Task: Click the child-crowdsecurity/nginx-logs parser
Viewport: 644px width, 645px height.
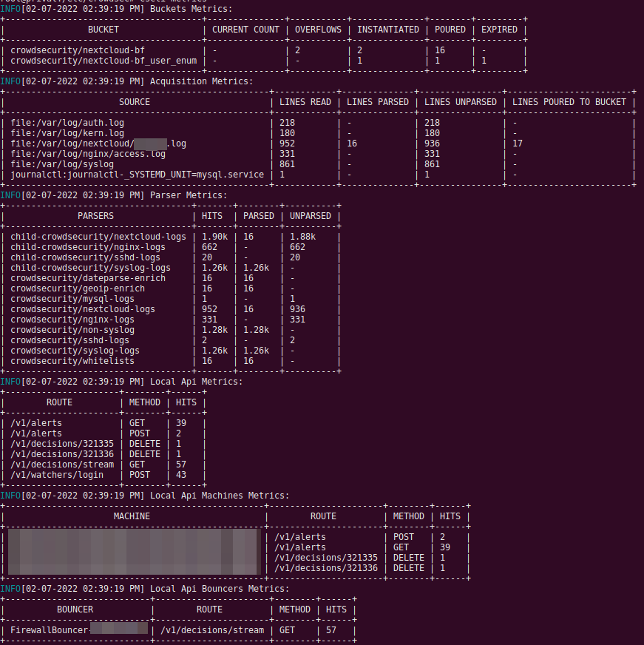Action: tap(88, 247)
